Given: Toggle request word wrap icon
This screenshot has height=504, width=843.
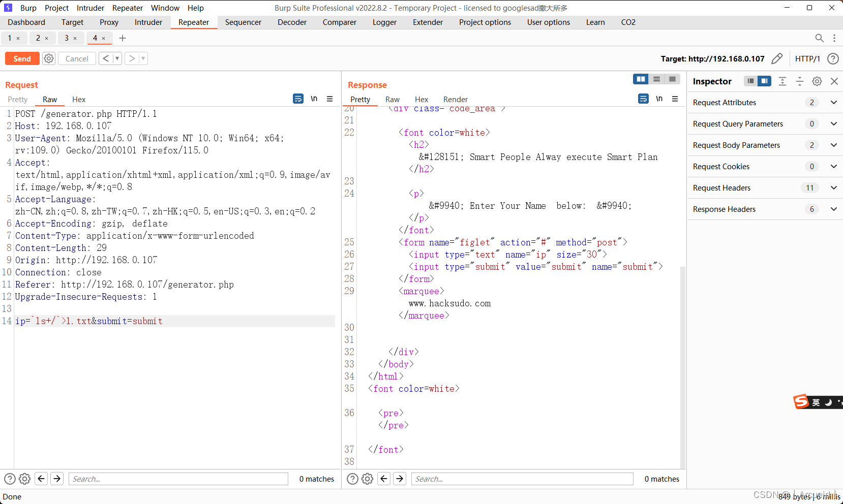Looking at the screenshot, I should click(298, 99).
